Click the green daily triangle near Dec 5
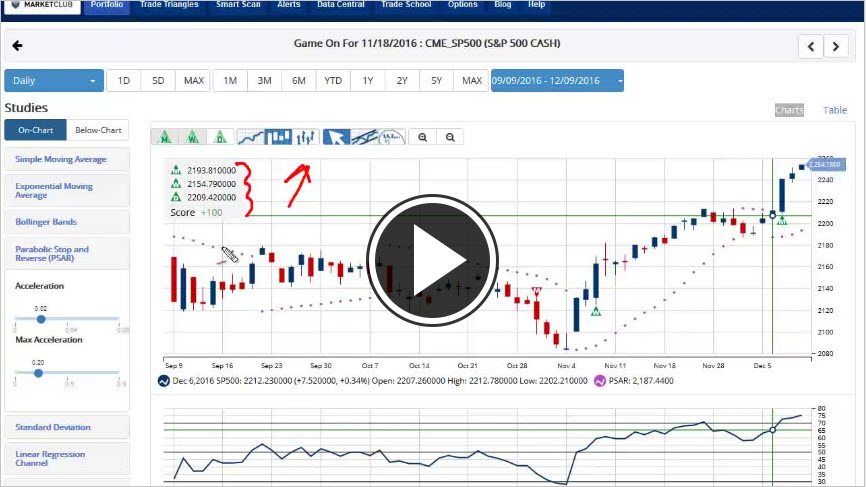The width and height of the screenshot is (866, 487). pyautogui.click(x=782, y=221)
